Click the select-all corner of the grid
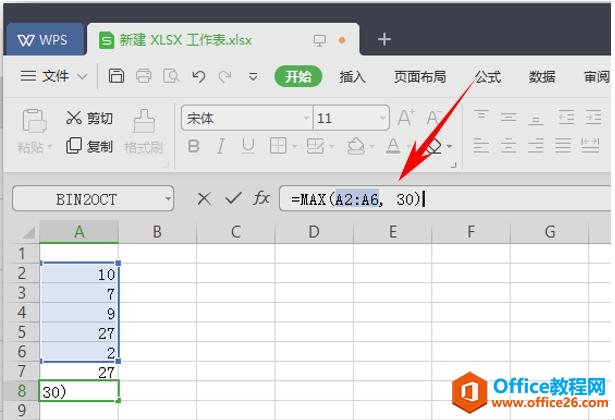615x420 pixels. tap(27, 232)
